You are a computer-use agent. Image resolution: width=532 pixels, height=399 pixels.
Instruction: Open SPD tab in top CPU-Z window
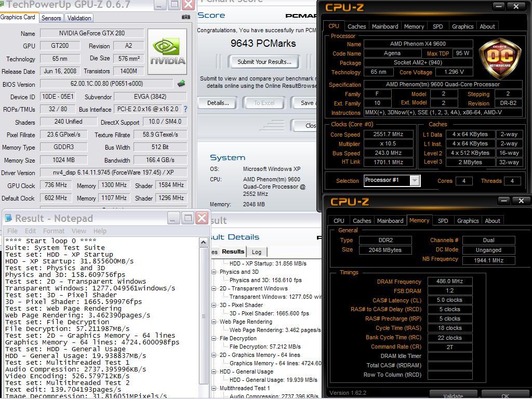point(437,26)
